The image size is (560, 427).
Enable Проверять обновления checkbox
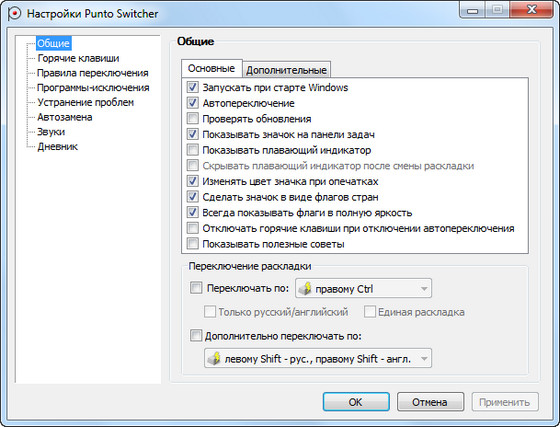tap(192, 118)
